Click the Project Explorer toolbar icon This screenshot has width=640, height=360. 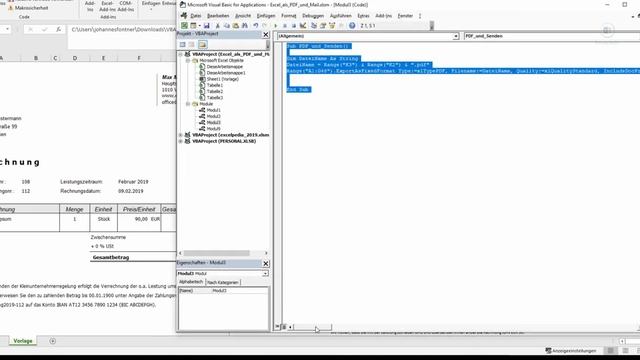point(313,26)
